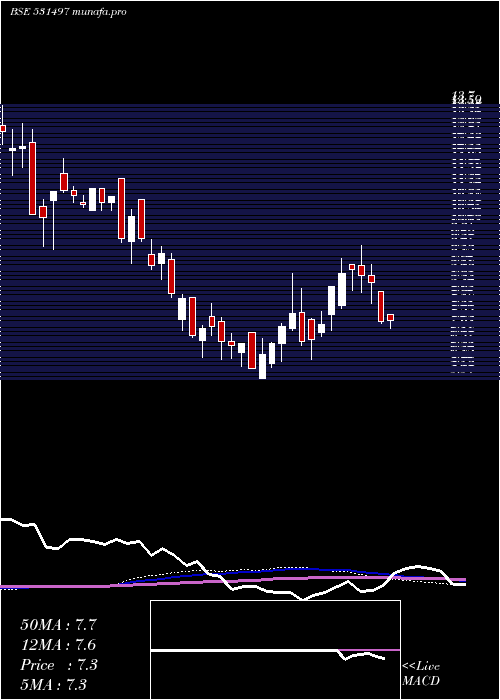This screenshot has width=500, height=700.
Task: Click the 'Price : 7.3' label
Action: click(58, 665)
